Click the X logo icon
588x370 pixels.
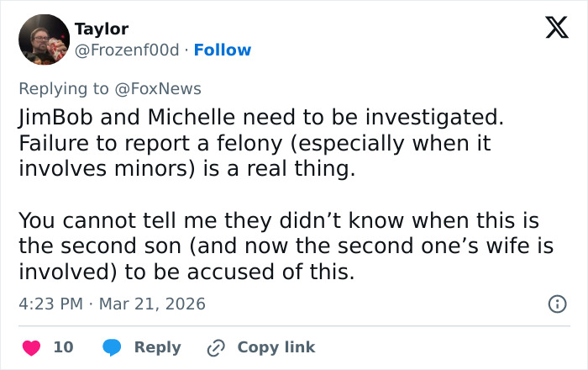(556, 29)
